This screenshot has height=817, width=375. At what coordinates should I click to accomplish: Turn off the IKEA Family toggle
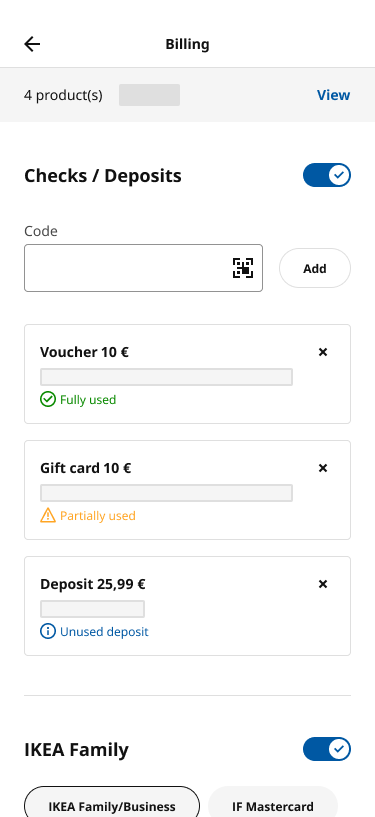[327, 749]
